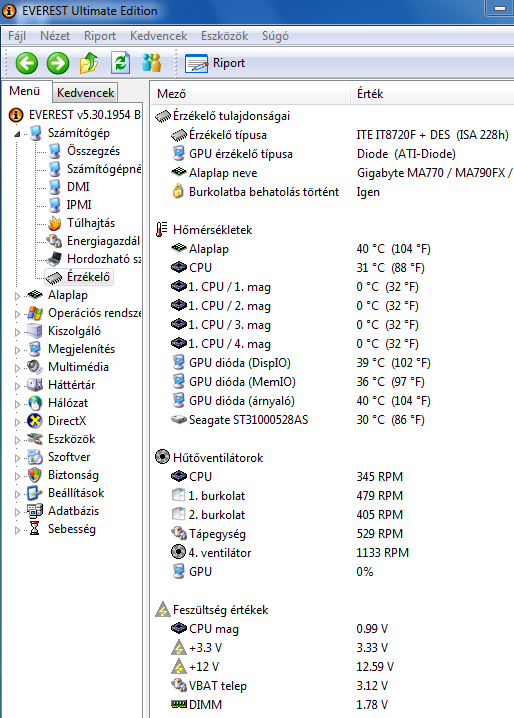This screenshot has width=514, height=718.
Task: Select the GPU dióda (árnyaló) row
Action: pyautogui.click(x=332, y=401)
